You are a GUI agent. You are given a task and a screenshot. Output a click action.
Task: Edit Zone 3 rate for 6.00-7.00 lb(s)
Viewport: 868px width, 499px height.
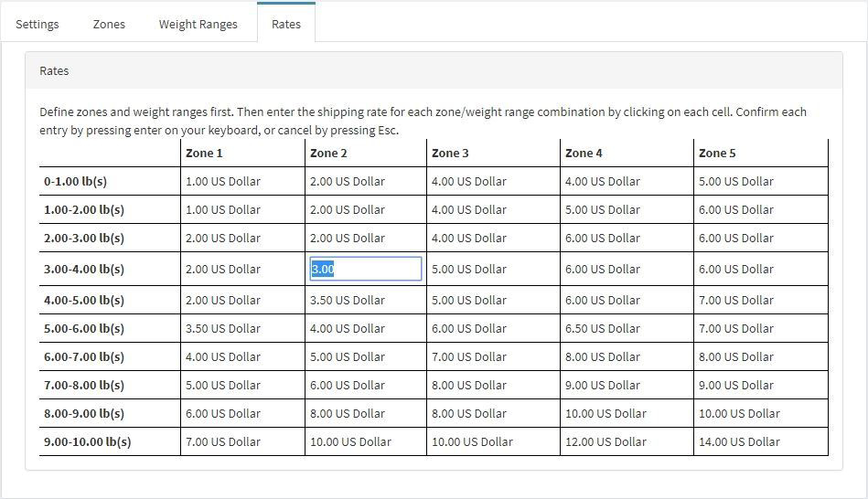469,356
